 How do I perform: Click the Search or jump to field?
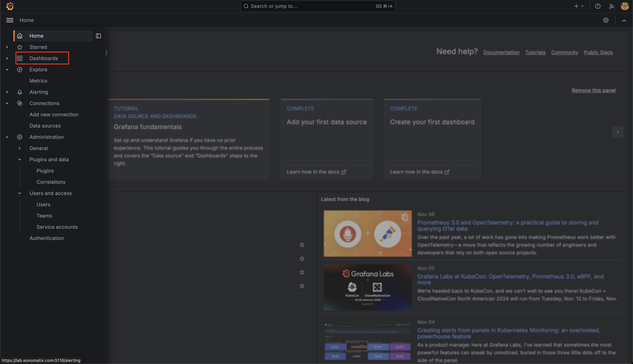coord(318,6)
